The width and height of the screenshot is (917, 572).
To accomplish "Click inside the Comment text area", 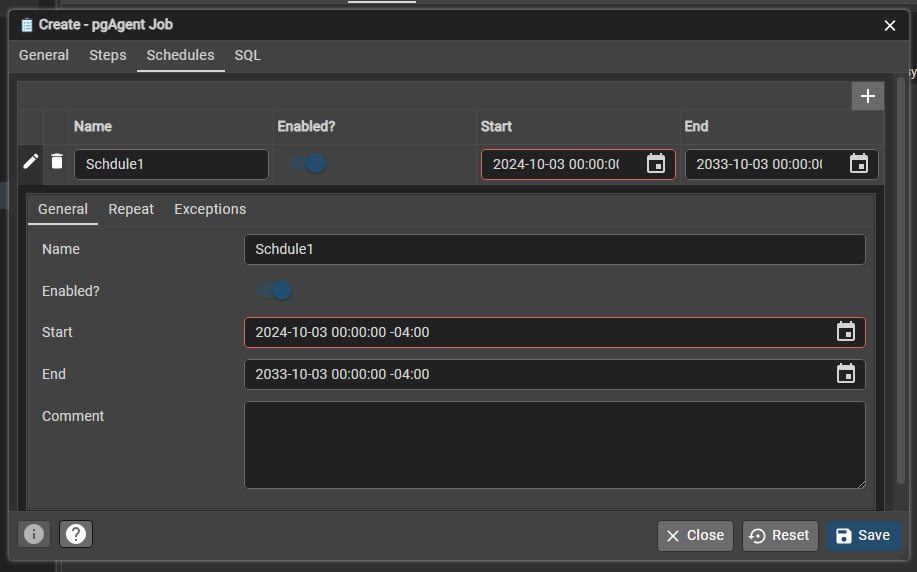I will coord(554,445).
